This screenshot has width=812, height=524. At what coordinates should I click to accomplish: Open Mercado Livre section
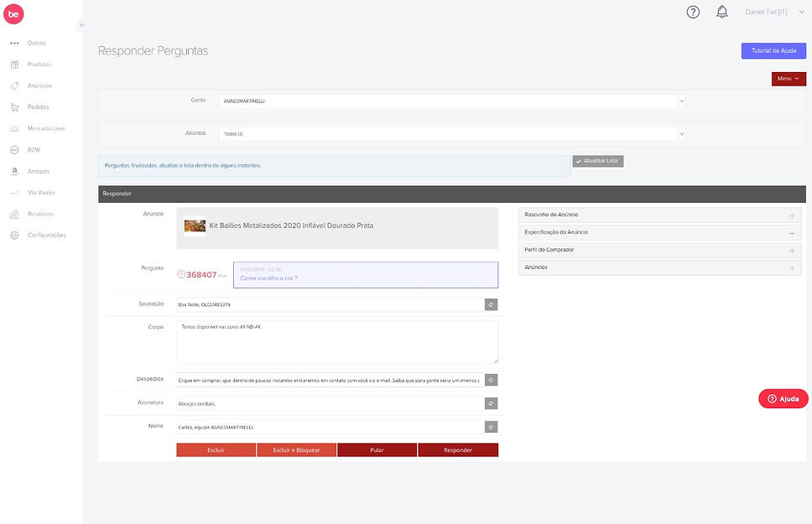[x=46, y=128]
